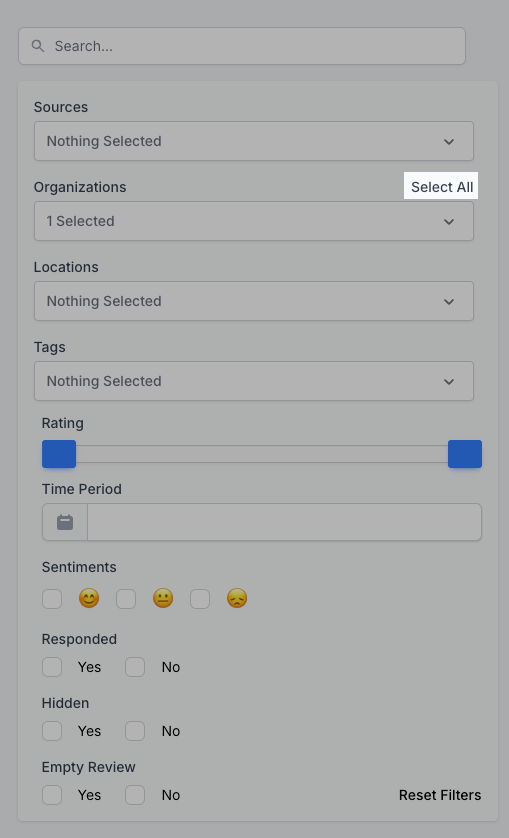Screen dimensions: 509x838
Task: Click the right Rating slider handle
Action: (465, 454)
